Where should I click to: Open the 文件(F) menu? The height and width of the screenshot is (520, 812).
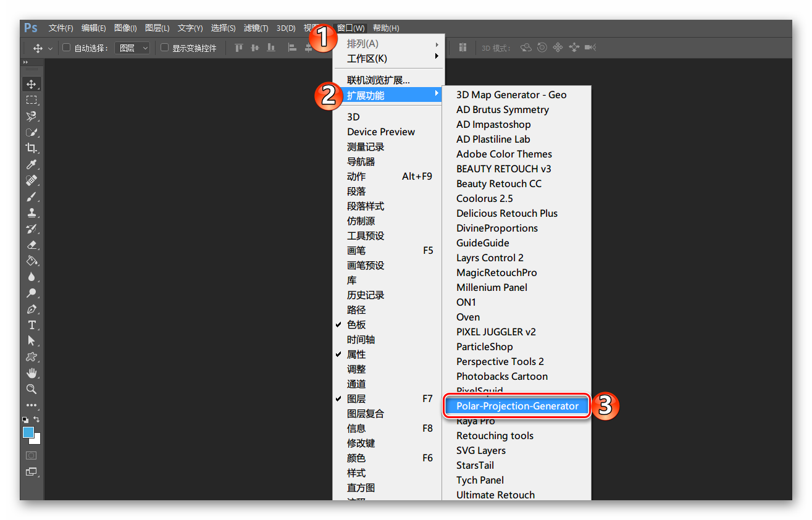(61, 28)
